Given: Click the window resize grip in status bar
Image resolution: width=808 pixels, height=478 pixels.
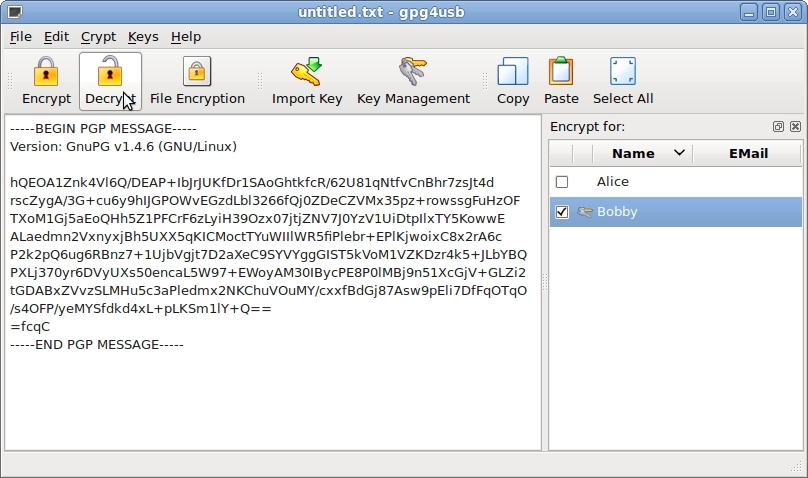Looking at the screenshot, I should [x=796, y=466].
